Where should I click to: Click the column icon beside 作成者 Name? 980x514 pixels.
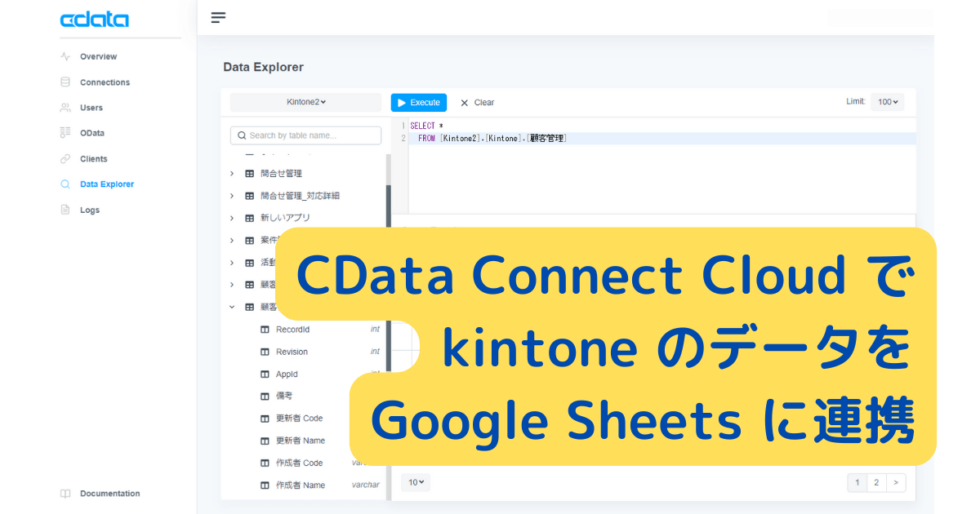pos(265,485)
